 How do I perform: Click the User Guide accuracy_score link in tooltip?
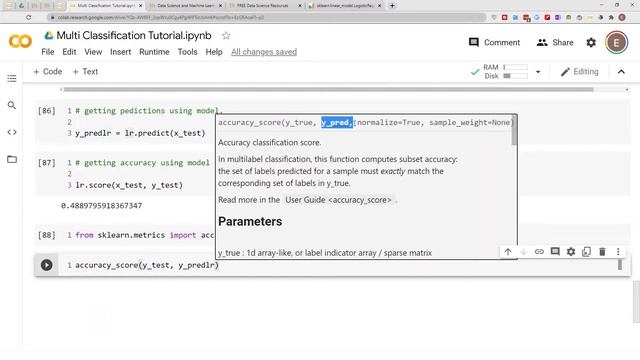[338, 200]
